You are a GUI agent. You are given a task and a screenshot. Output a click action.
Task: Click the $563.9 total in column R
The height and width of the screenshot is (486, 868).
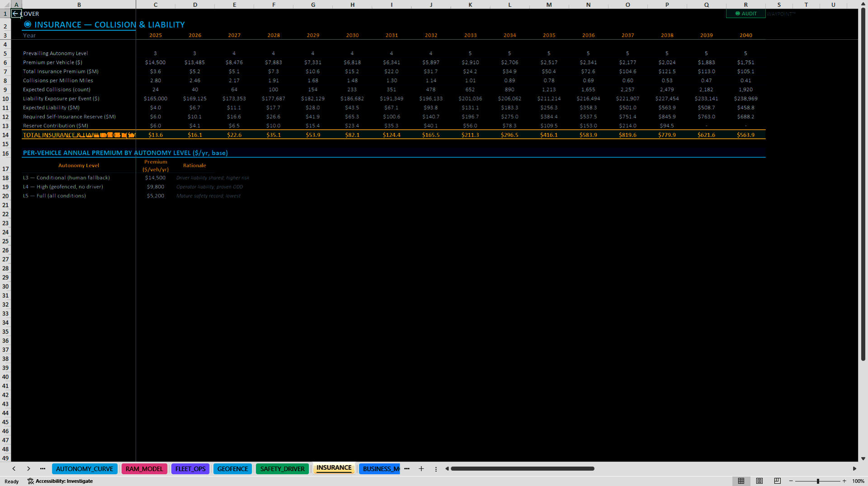coord(746,135)
